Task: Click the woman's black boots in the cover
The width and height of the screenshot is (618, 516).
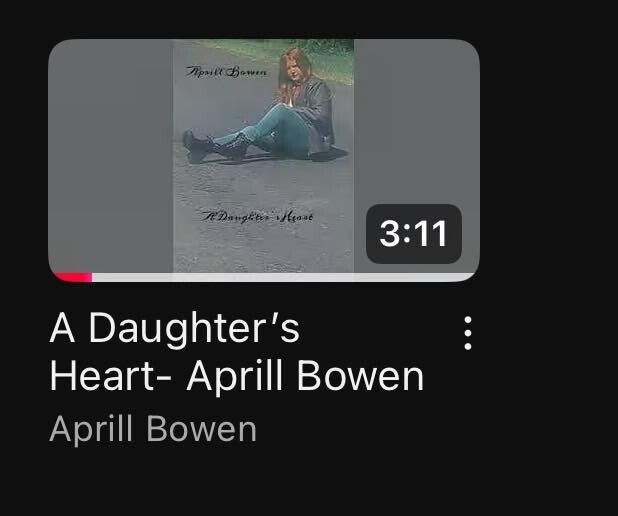Action: pyautogui.click(x=216, y=147)
